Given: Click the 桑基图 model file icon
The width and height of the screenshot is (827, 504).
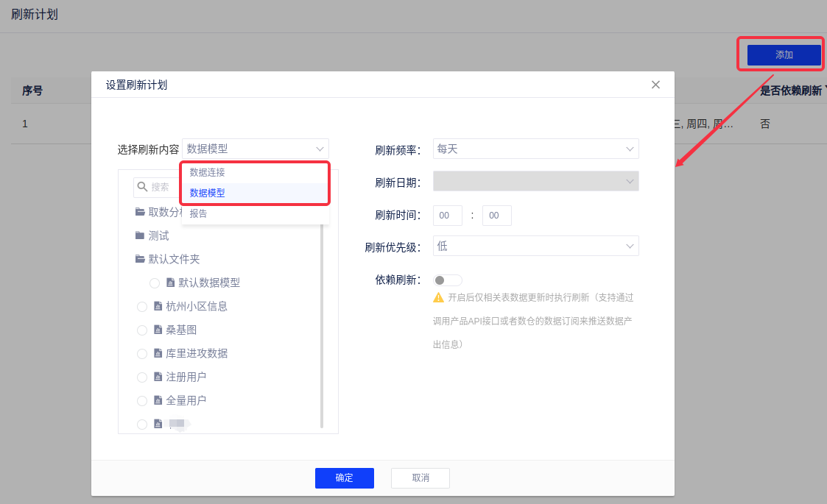Looking at the screenshot, I should click(x=158, y=330).
